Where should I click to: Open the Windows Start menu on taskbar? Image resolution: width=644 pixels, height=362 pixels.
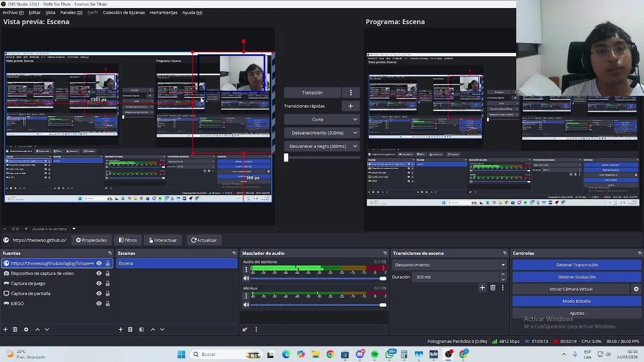tap(181, 354)
